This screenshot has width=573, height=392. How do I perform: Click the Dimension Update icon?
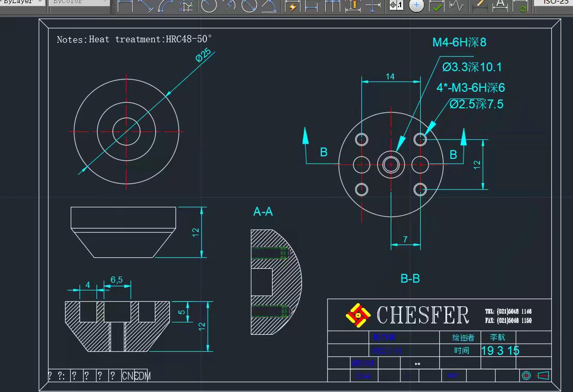point(522,7)
